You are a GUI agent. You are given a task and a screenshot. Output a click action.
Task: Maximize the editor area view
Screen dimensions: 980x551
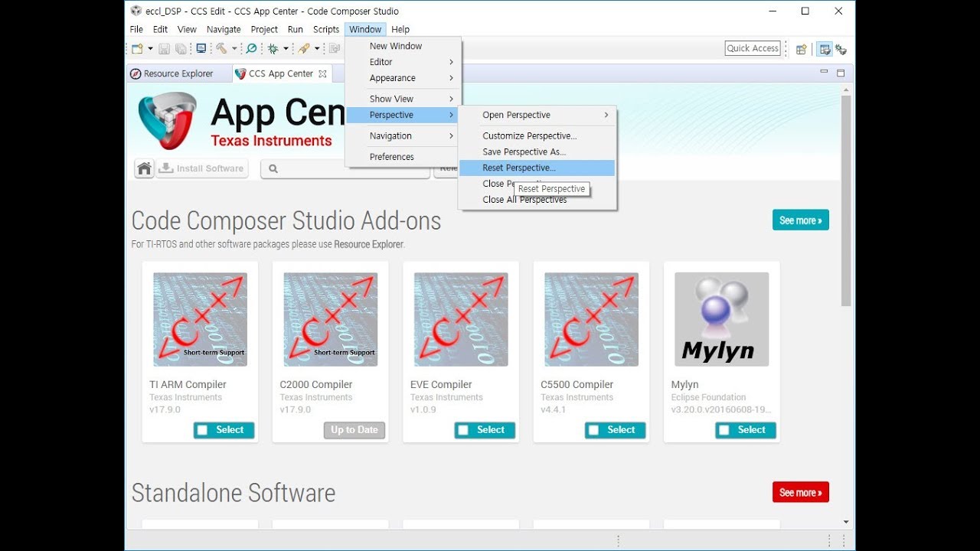tap(841, 73)
